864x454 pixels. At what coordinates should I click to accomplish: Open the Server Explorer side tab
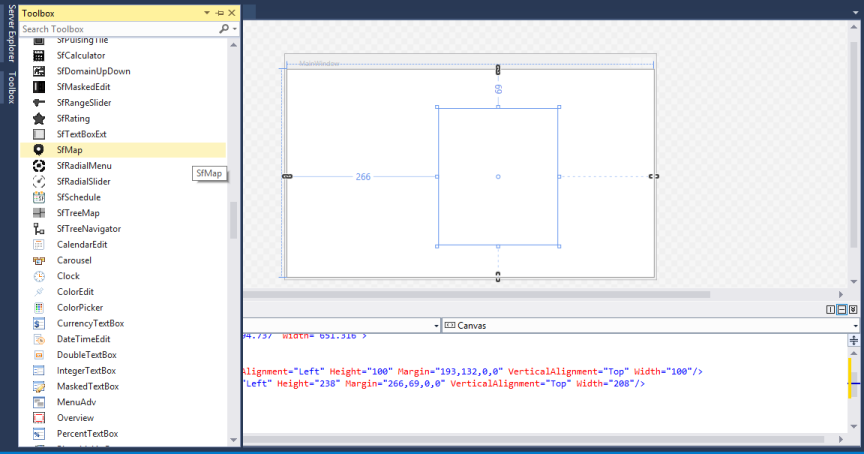click(11, 33)
